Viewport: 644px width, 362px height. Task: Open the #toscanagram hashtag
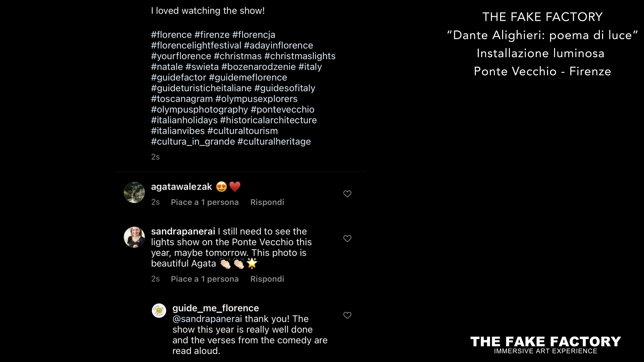click(x=182, y=99)
